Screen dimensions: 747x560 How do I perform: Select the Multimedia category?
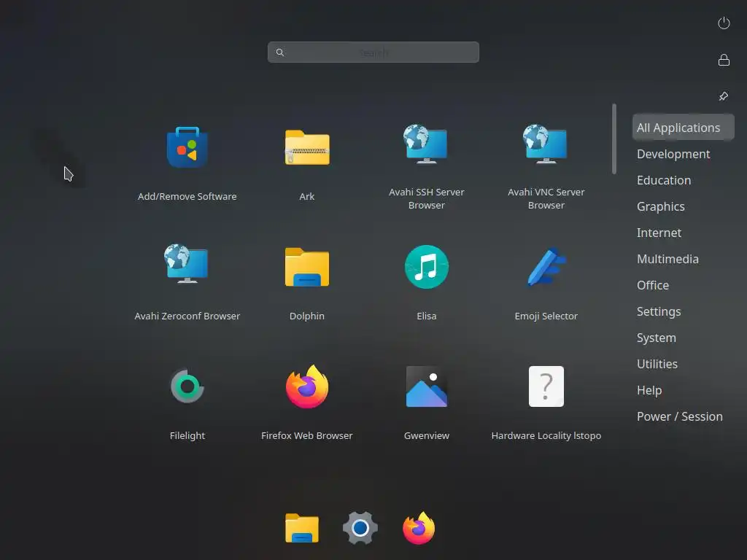click(667, 259)
